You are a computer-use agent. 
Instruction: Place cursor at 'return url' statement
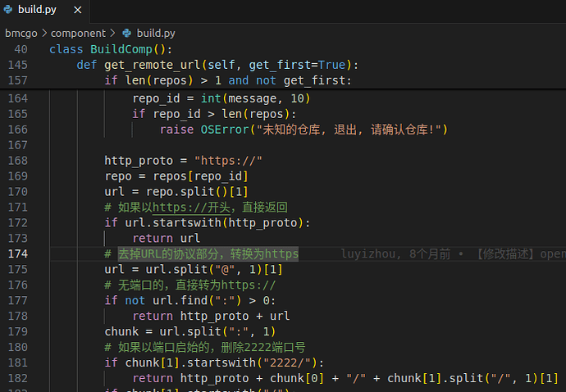pos(166,239)
